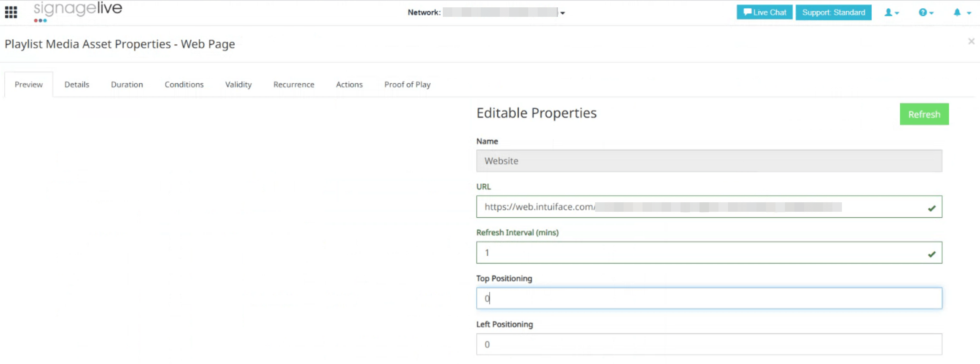Click the signagelive logo
This screenshot has height=364, width=980.
pos(78,11)
